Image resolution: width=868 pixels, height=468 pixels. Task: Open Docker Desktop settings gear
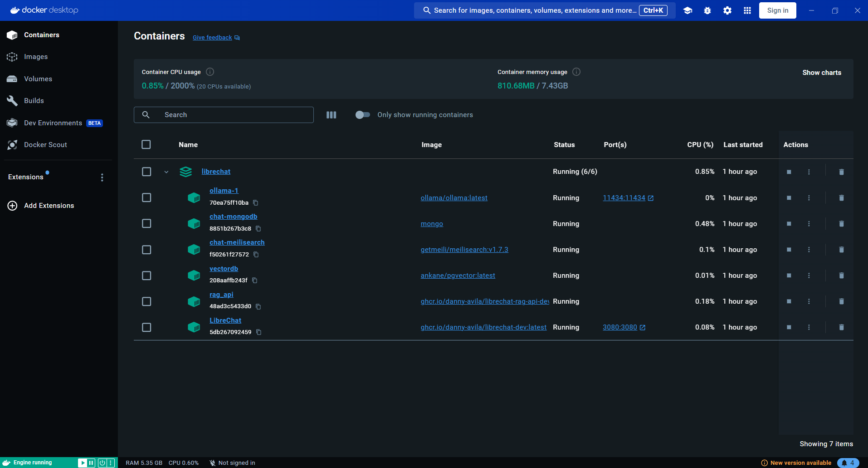pos(727,10)
